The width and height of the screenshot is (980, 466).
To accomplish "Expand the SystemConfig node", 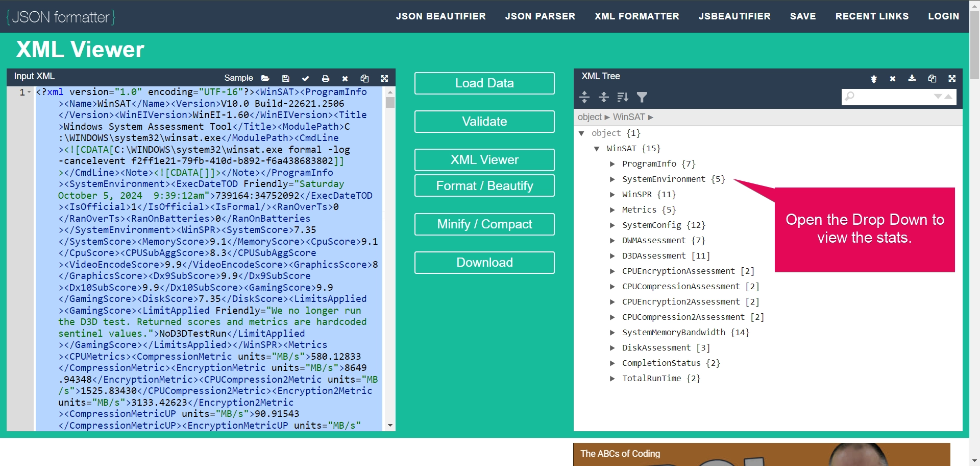I will click(x=612, y=225).
